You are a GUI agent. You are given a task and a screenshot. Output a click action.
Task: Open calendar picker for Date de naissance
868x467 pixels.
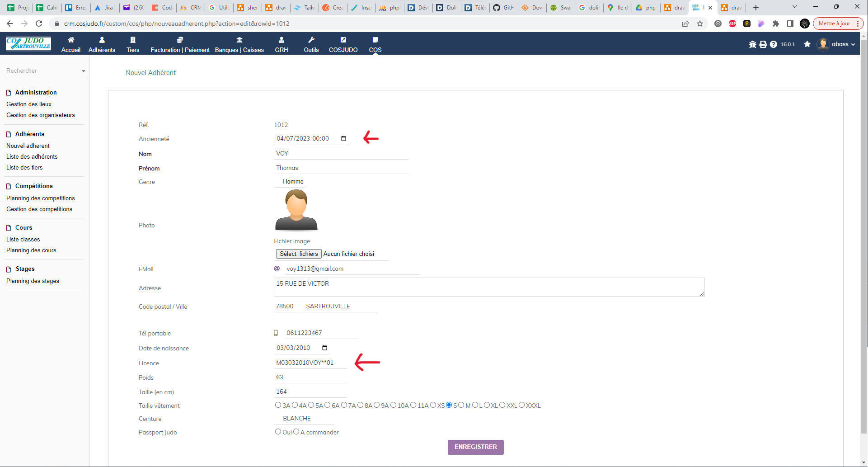point(324,348)
